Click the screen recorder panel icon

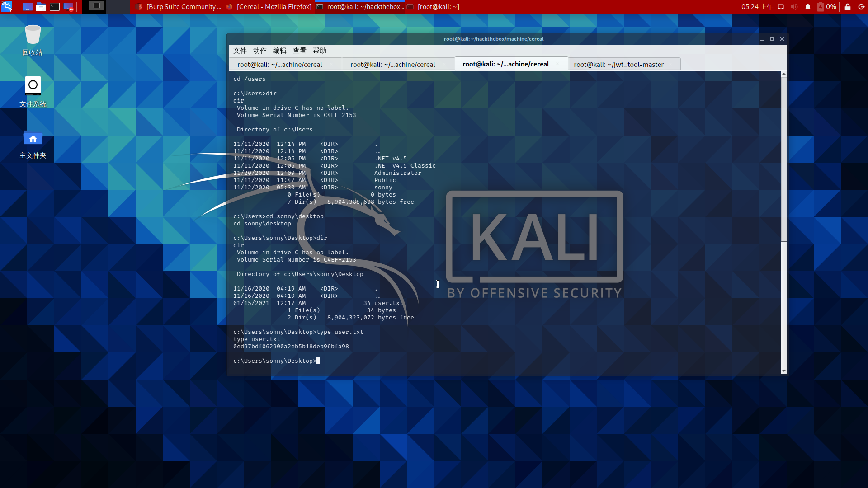[68, 6]
